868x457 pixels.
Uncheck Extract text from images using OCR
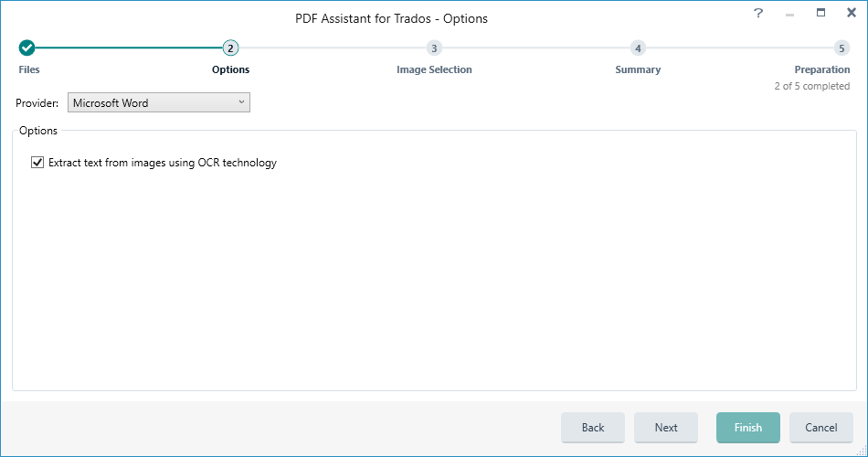37,163
